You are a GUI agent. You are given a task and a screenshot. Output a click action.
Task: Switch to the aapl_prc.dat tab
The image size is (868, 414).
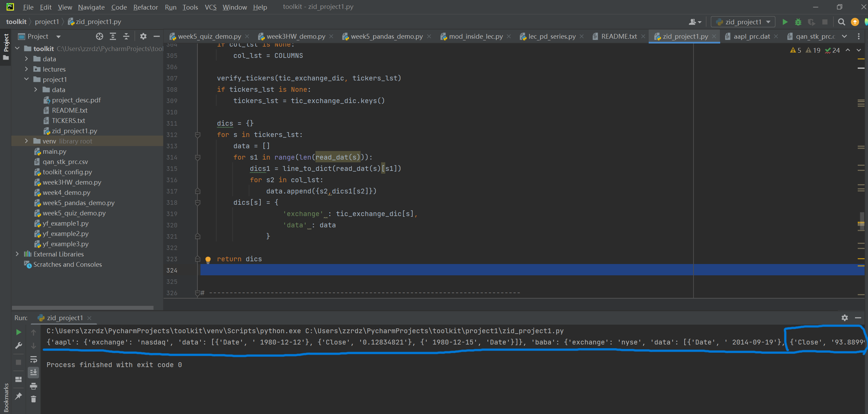pos(751,36)
